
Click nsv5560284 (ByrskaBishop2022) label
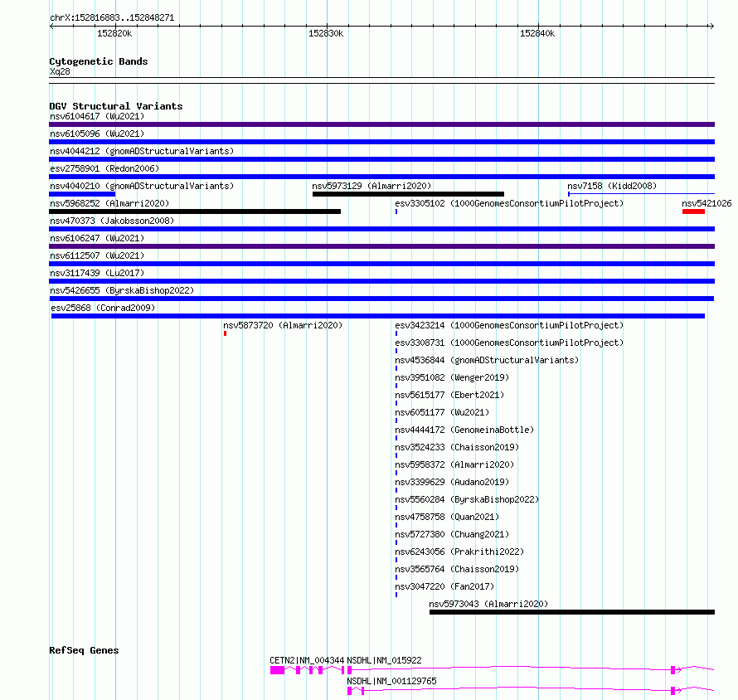[467, 499]
